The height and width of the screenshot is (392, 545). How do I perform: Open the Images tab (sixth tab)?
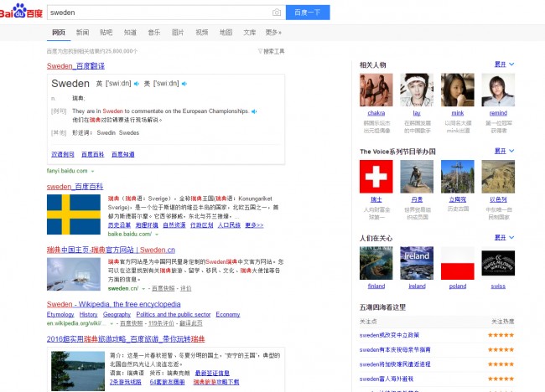point(178,33)
